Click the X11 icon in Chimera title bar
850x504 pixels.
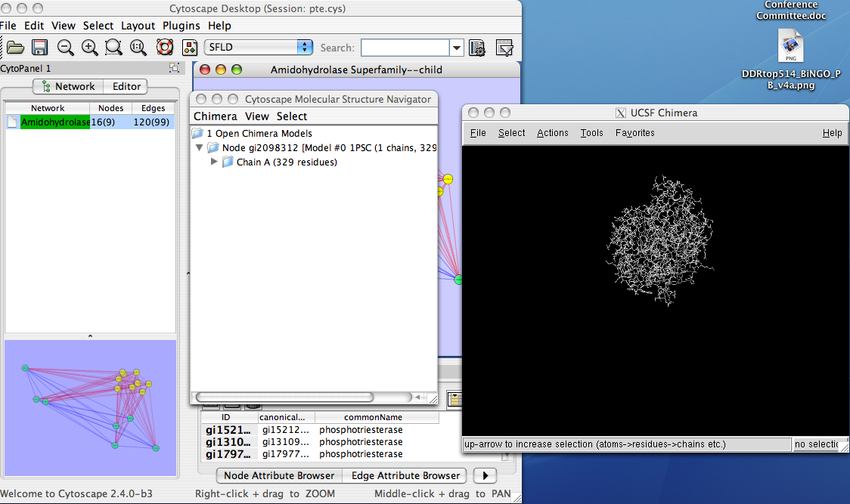pos(621,113)
